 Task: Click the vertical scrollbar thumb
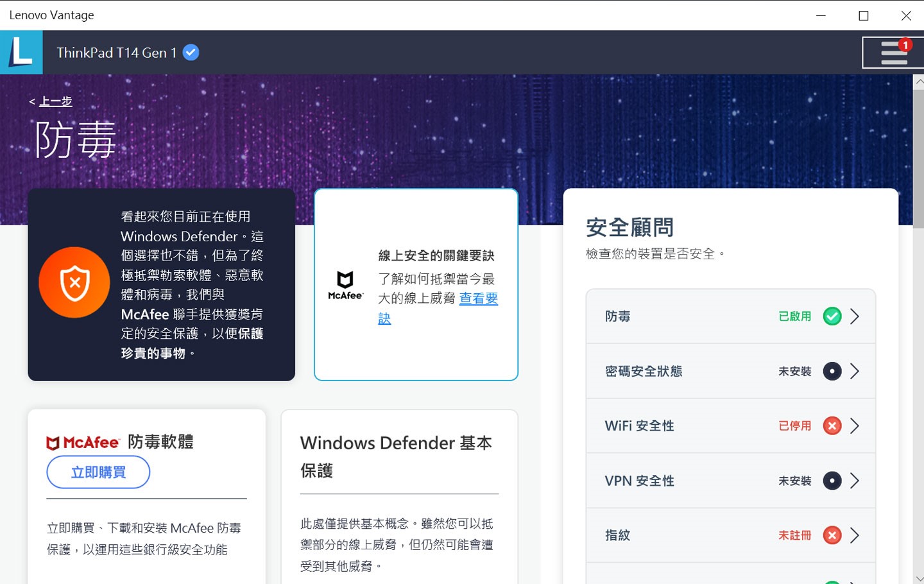click(x=918, y=159)
